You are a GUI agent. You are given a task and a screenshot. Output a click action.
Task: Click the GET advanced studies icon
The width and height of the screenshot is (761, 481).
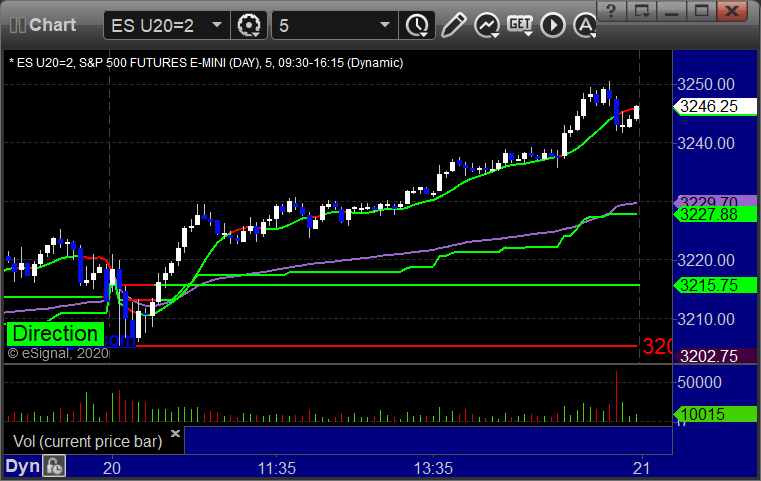[x=520, y=25]
